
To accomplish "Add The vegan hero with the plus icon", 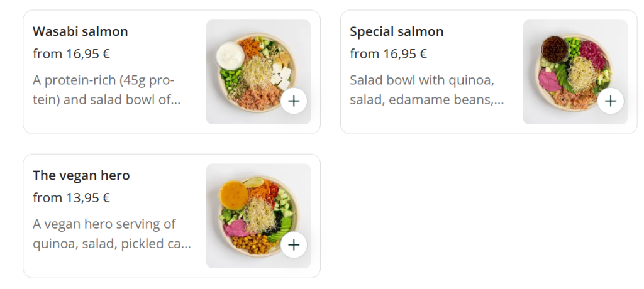I will tap(294, 244).
